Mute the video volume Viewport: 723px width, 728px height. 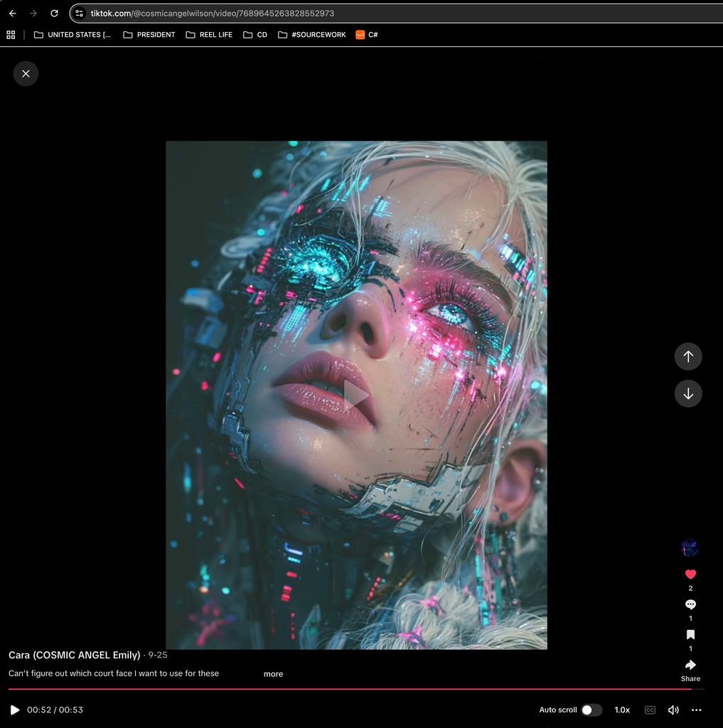[673, 710]
